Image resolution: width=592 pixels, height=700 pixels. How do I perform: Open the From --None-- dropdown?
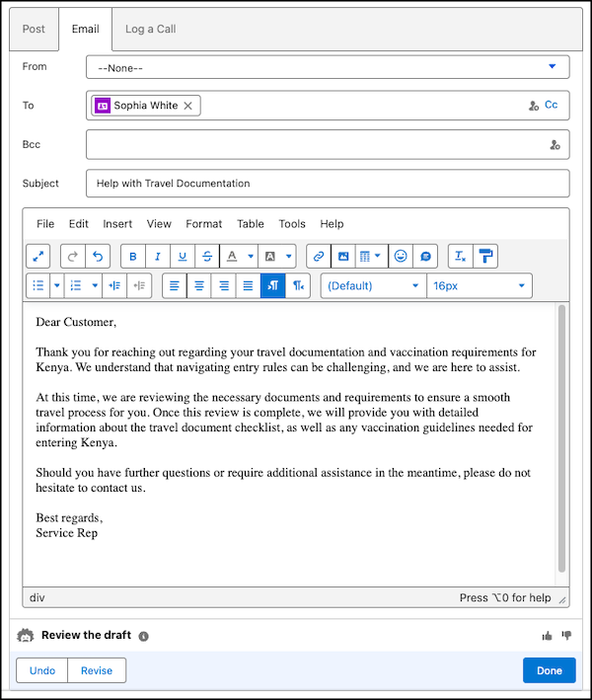coord(328,67)
